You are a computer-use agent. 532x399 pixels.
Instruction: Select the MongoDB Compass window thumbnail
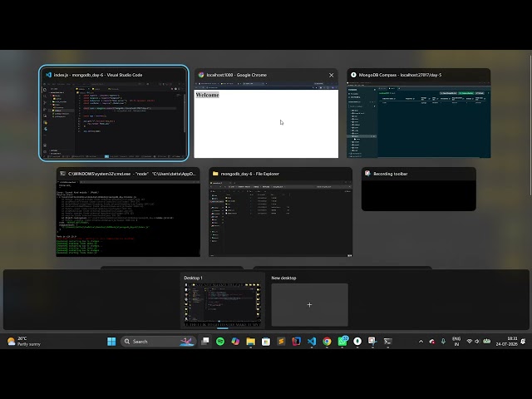419,113
